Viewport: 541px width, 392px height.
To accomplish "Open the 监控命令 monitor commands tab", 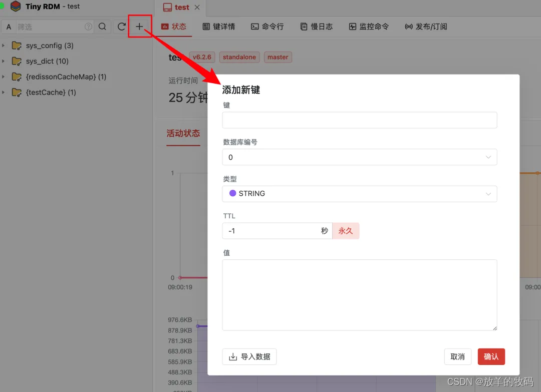I will click(369, 27).
